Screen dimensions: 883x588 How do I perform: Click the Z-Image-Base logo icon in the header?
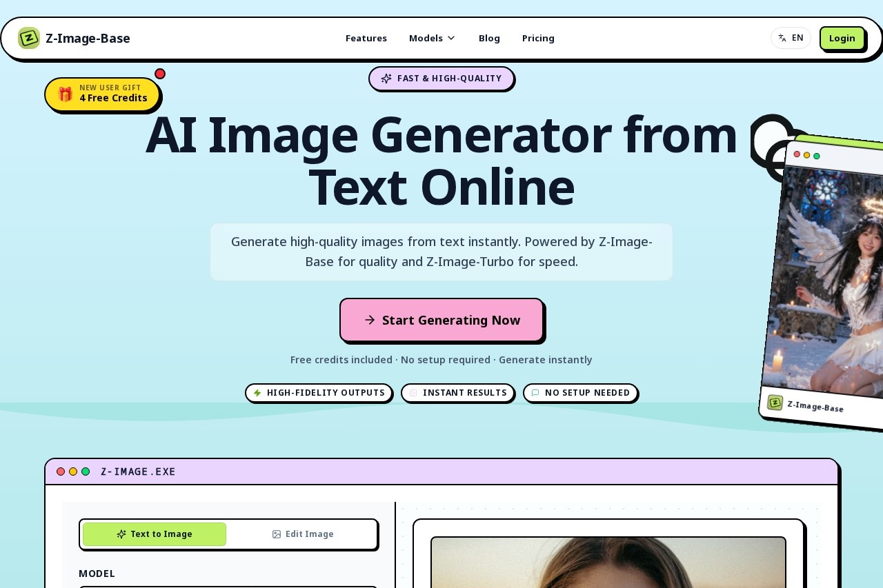(29, 38)
